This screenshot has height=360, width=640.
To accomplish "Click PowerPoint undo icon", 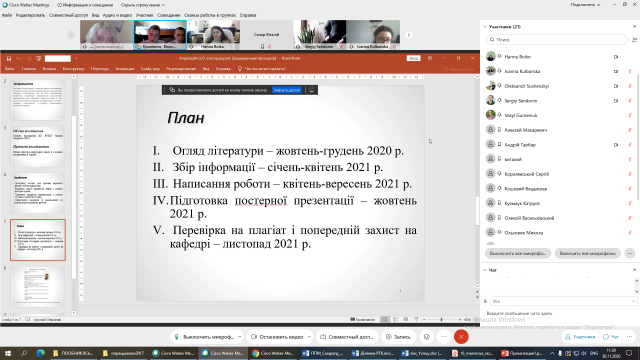I will click(x=19, y=58).
